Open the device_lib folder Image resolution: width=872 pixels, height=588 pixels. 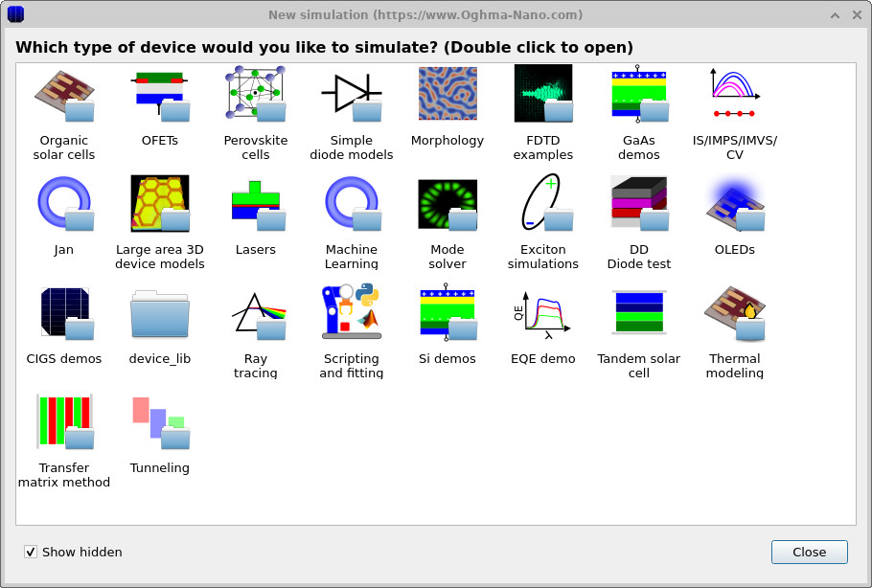(160, 314)
